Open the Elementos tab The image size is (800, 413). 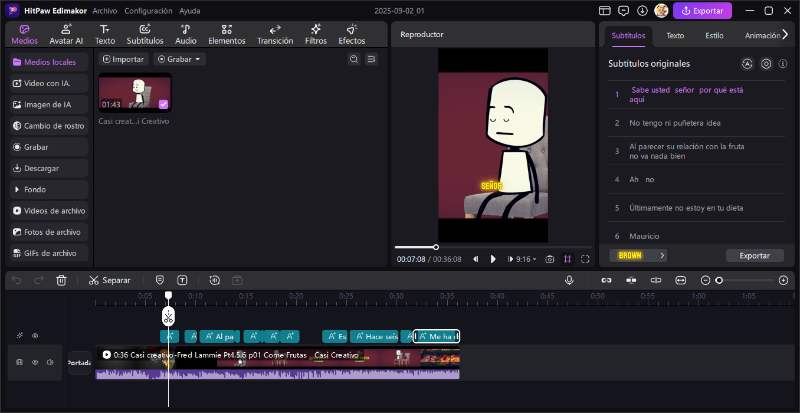coord(227,35)
